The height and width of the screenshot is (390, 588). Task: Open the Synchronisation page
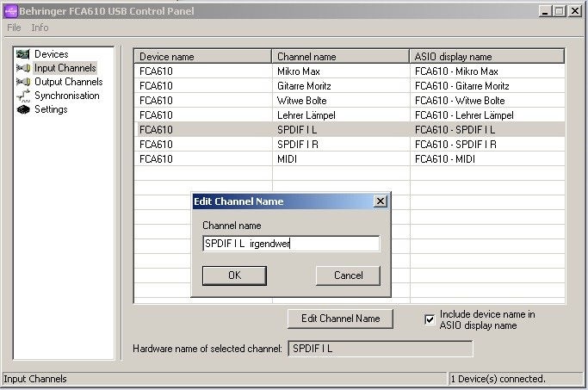(67, 96)
